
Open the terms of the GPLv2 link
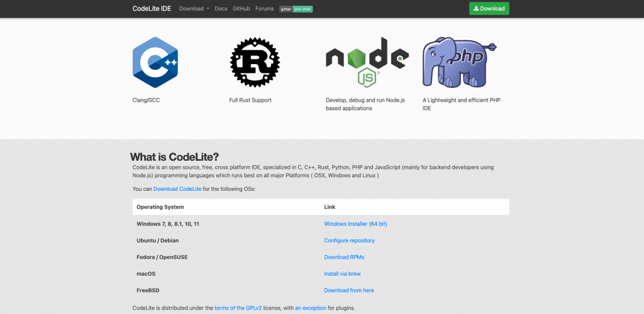tap(238, 308)
